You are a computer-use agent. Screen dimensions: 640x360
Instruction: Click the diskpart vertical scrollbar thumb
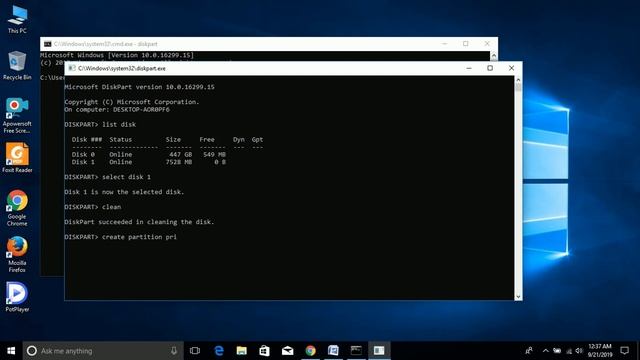coord(518,88)
